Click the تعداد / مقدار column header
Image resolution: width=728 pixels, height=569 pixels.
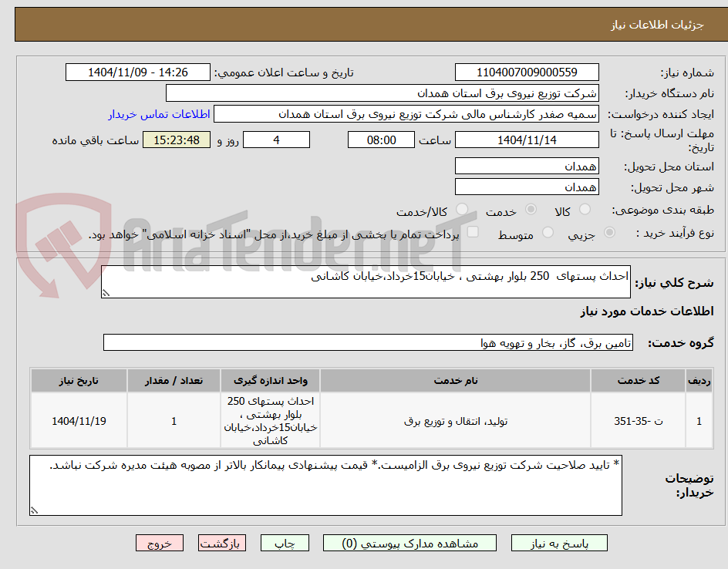click(x=174, y=381)
